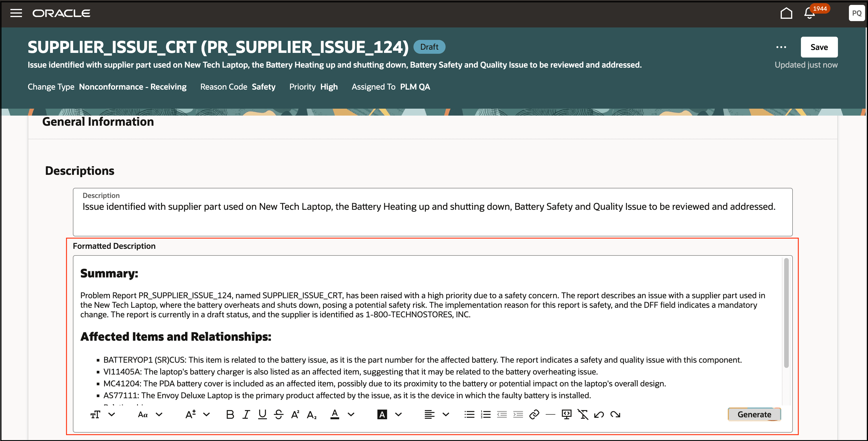Undo the last edit
This screenshot has height=441, width=868.
point(599,414)
